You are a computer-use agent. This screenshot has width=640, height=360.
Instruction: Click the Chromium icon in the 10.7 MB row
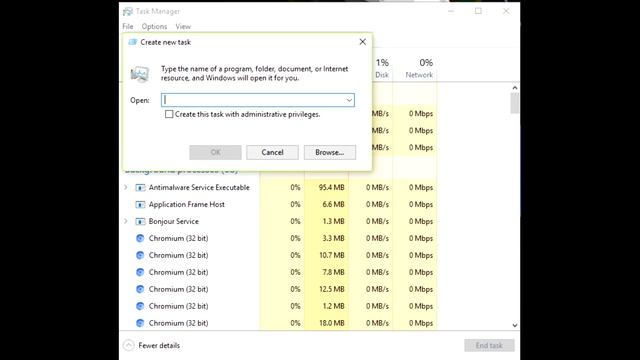pyautogui.click(x=140, y=256)
